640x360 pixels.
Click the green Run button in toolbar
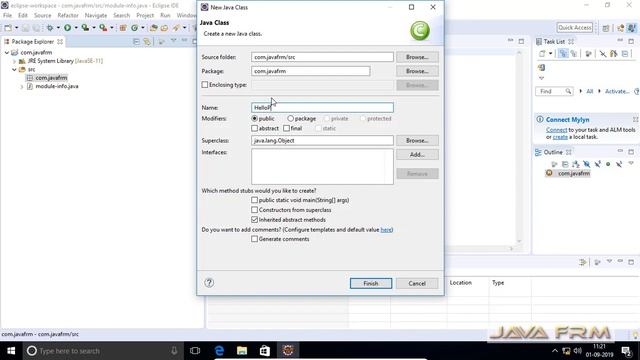coord(67,28)
